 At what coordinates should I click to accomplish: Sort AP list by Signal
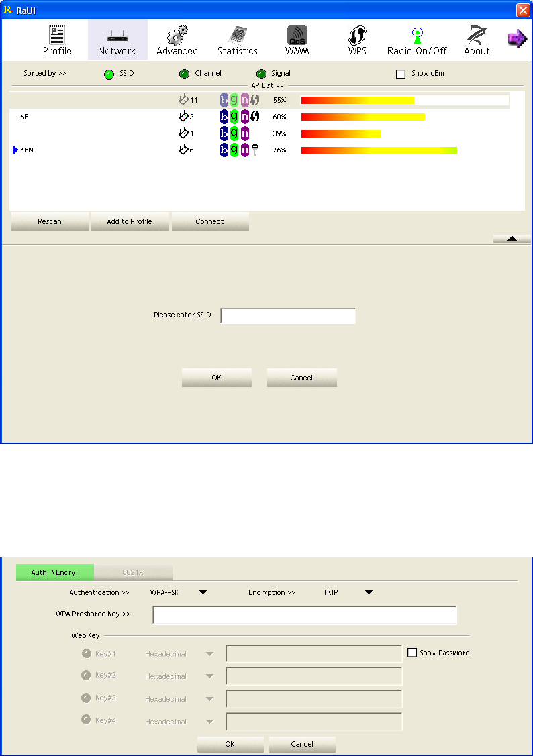point(261,74)
